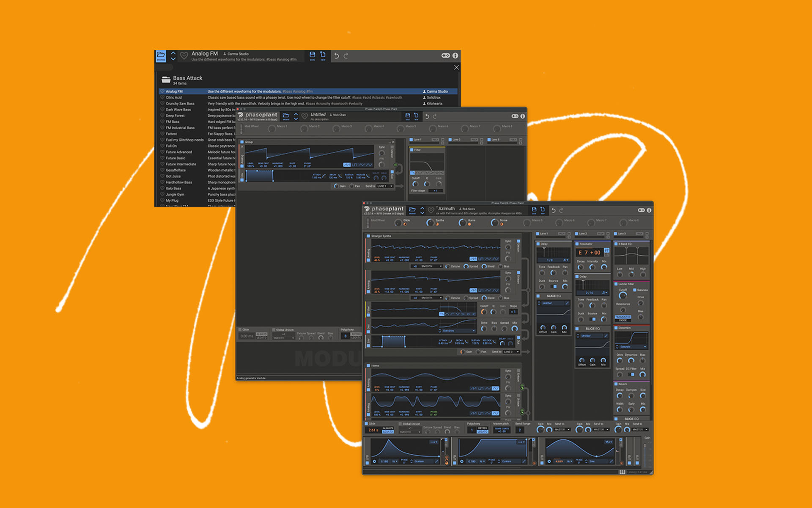Adjust the Synths macro knob
Screen dimensions: 812x508
[431, 223]
